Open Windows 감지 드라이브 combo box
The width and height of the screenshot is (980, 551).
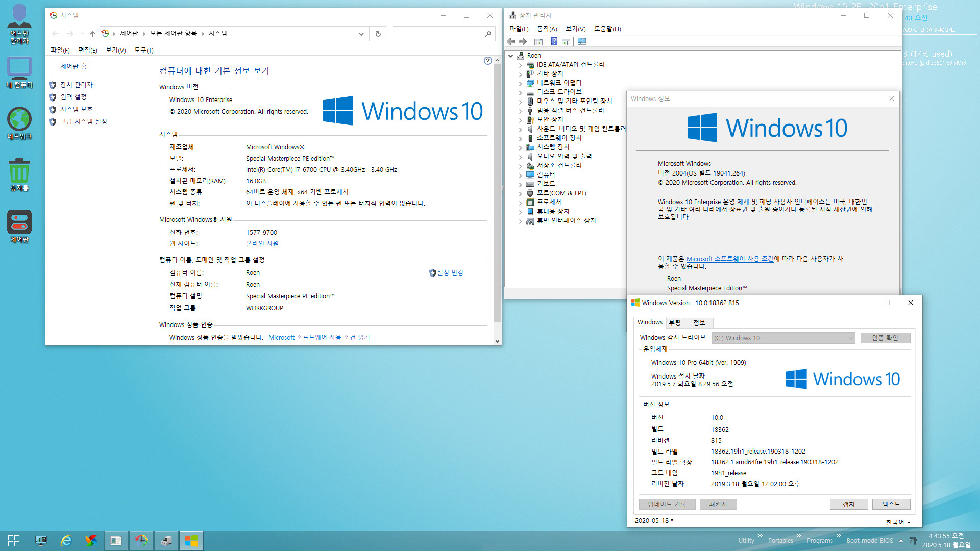click(783, 338)
